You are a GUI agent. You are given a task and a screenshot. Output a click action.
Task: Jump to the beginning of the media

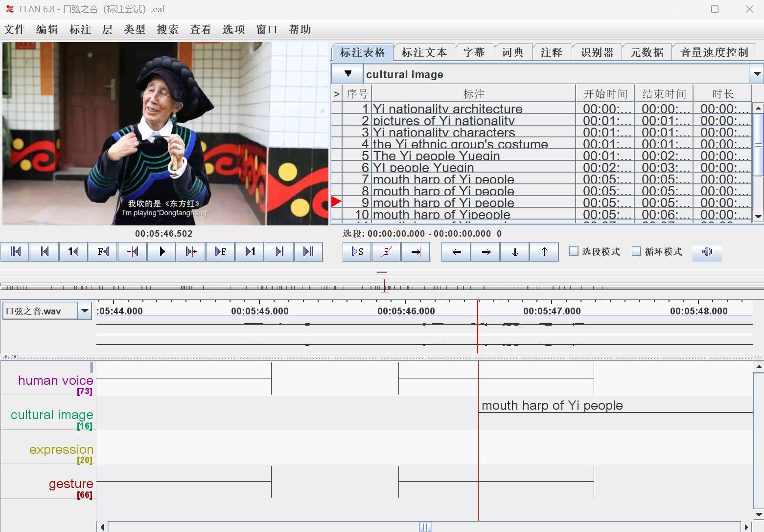point(15,252)
